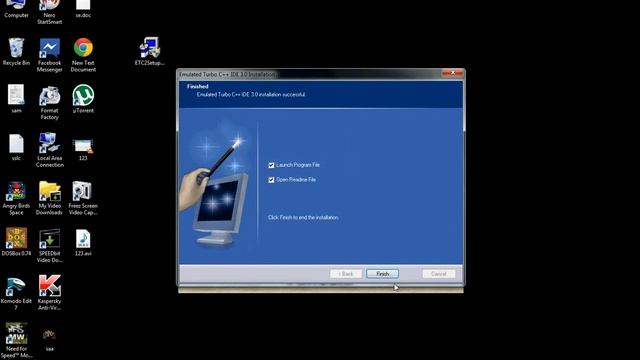The height and width of the screenshot is (360, 640).
Task: Click the disabled Back button
Action: click(346, 274)
